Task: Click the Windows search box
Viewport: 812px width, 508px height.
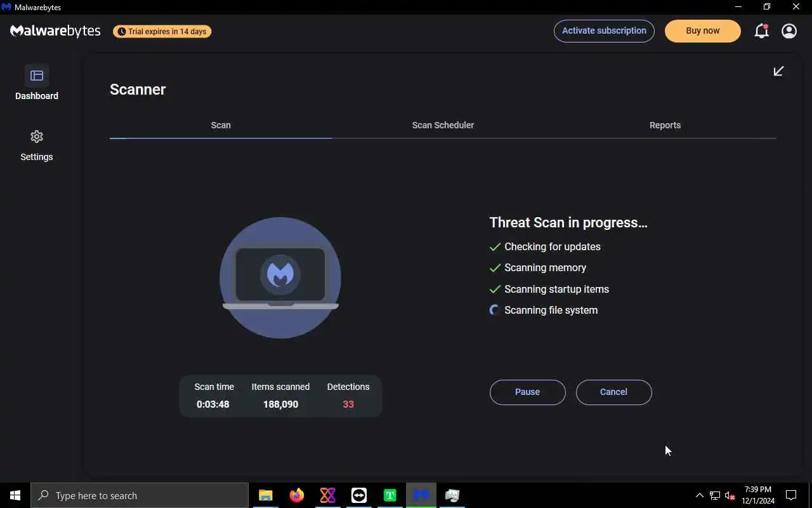Action: (x=140, y=495)
